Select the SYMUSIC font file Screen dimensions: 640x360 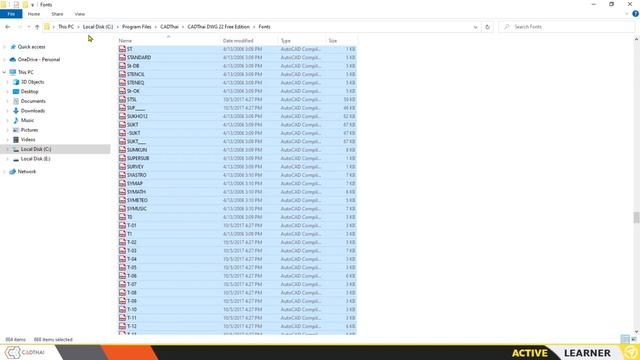pyautogui.click(x=237, y=209)
